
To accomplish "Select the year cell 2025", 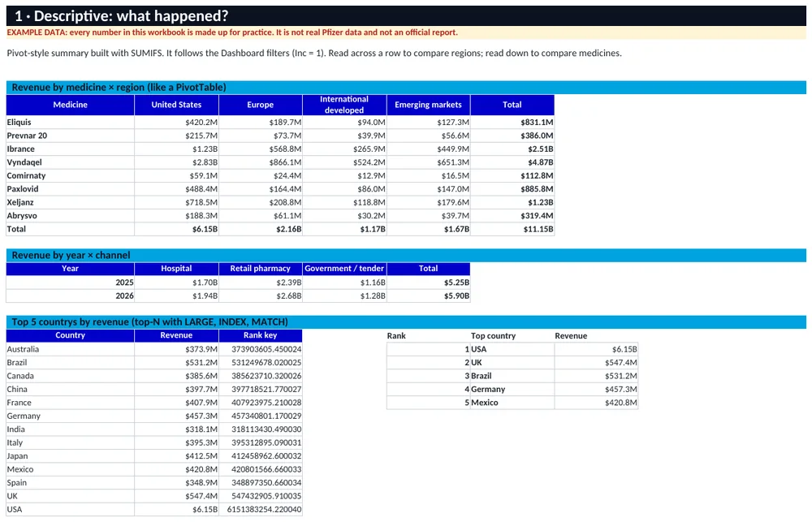I will click(x=70, y=283).
